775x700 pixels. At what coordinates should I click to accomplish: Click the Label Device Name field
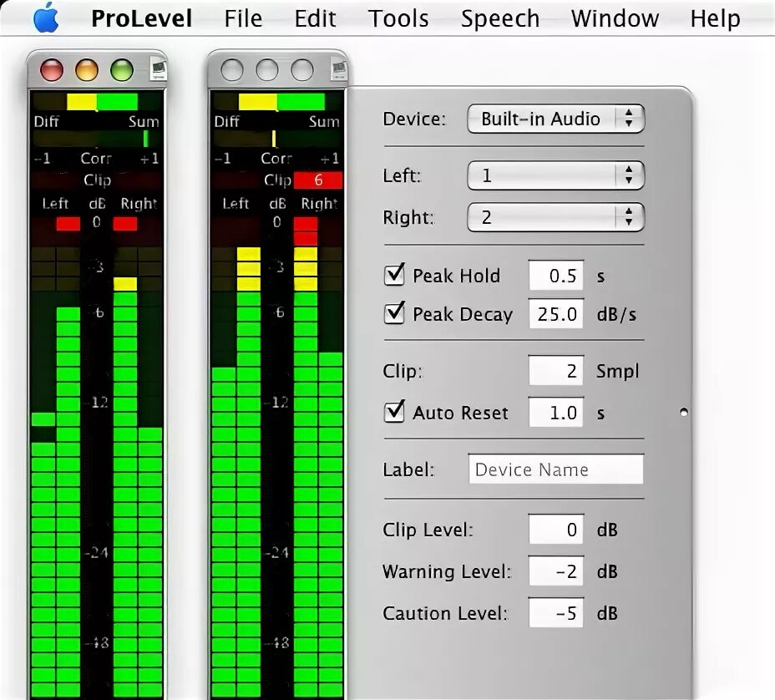coord(556,469)
